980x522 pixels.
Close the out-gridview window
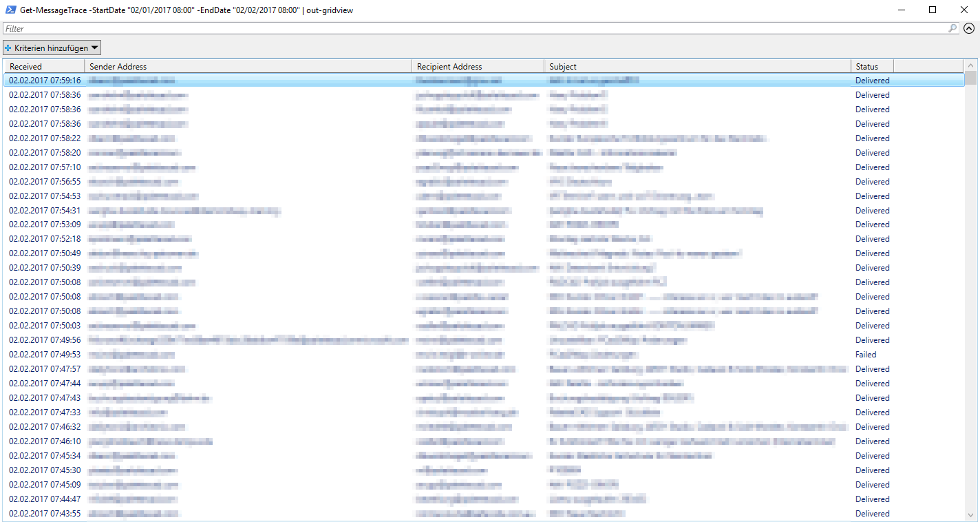pos(964,10)
